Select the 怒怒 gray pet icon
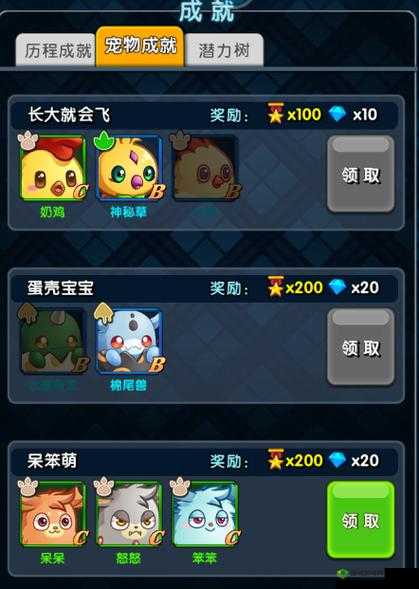This screenshot has width=419, height=589. [x=129, y=514]
